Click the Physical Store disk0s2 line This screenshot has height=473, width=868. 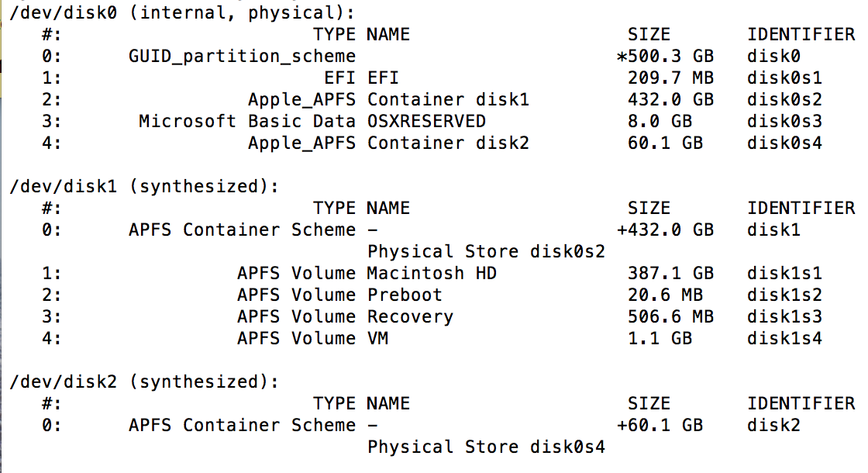pyautogui.click(x=486, y=251)
